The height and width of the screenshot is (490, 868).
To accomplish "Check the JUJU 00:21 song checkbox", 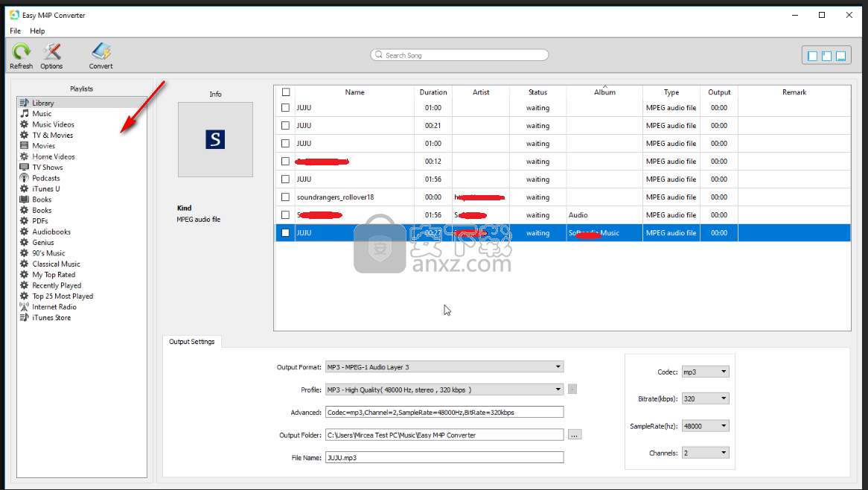I will 286,126.
